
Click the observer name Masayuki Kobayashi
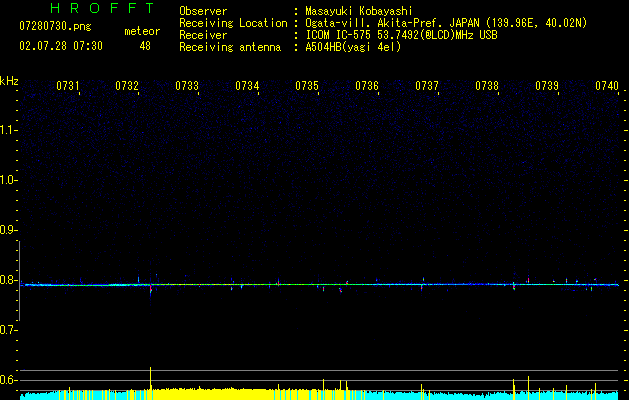(359, 11)
